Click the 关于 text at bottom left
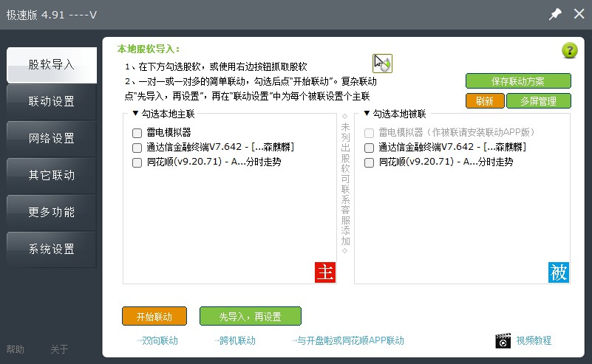Image resolution: width=592 pixels, height=364 pixels. point(59,349)
